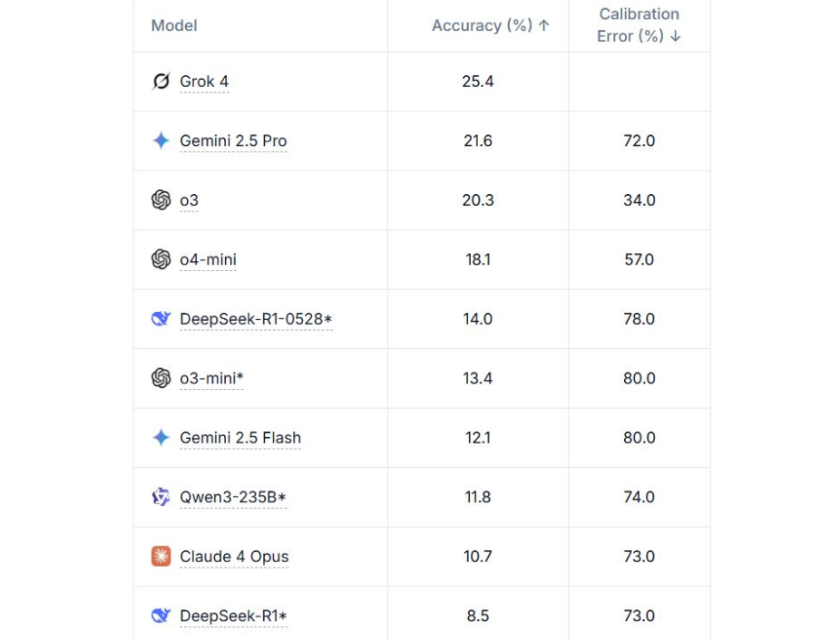Open the o4-mini model link
The image size is (840, 641).
[208, 259]
